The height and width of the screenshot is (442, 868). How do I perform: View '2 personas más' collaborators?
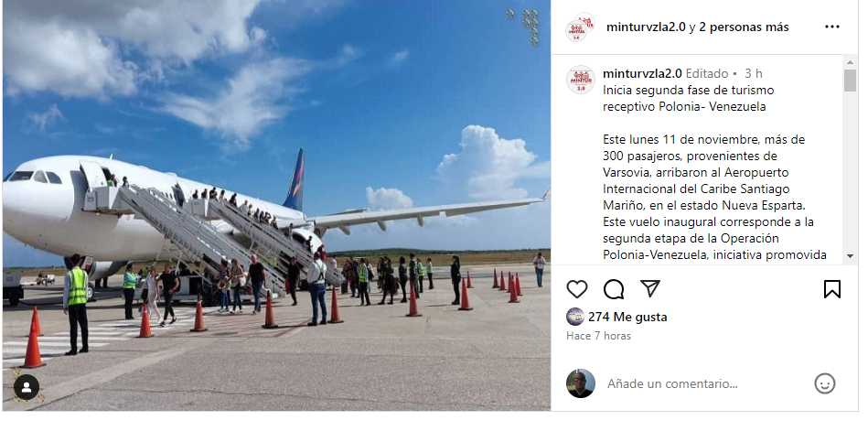(744, 27)
